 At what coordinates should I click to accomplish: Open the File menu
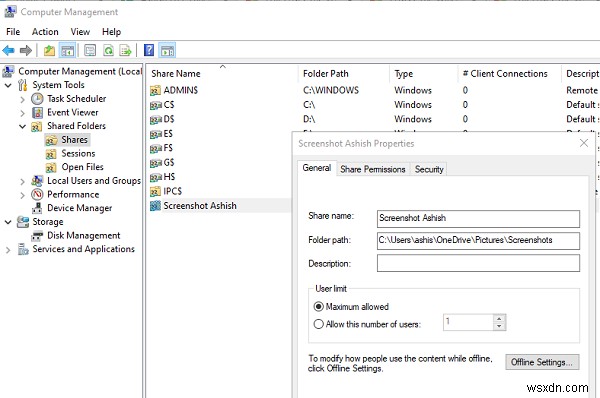click(13, 32)
